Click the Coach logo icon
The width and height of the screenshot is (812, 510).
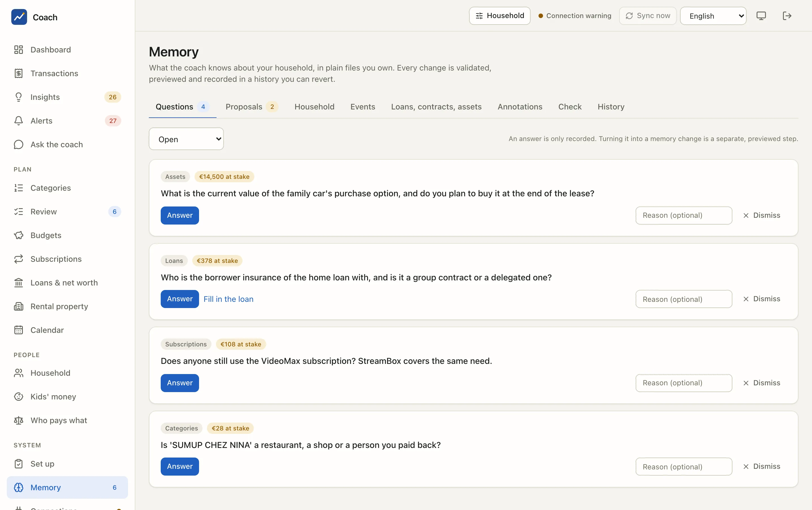click(x=19, y=17)
